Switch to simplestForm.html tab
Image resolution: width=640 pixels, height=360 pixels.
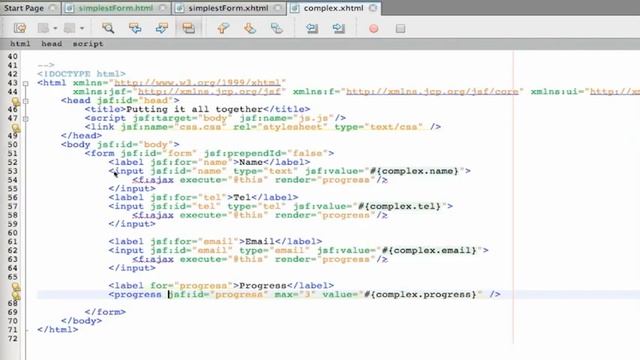pos(116,8)
